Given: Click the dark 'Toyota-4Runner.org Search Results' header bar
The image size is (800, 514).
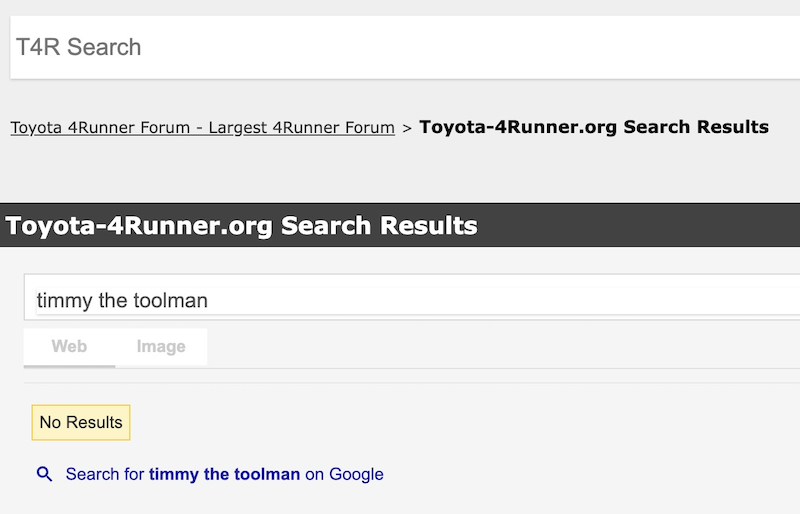Looking at the screenshot, I should (x=400, y=225).
